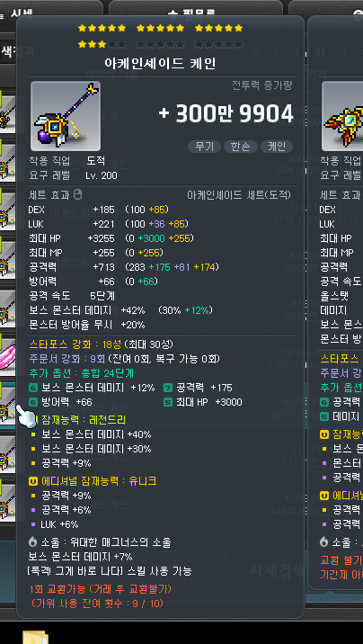This screenshot has width=363, height=644.
Task: Select the pink item thumbnail in results list
Action: (7, 354)
